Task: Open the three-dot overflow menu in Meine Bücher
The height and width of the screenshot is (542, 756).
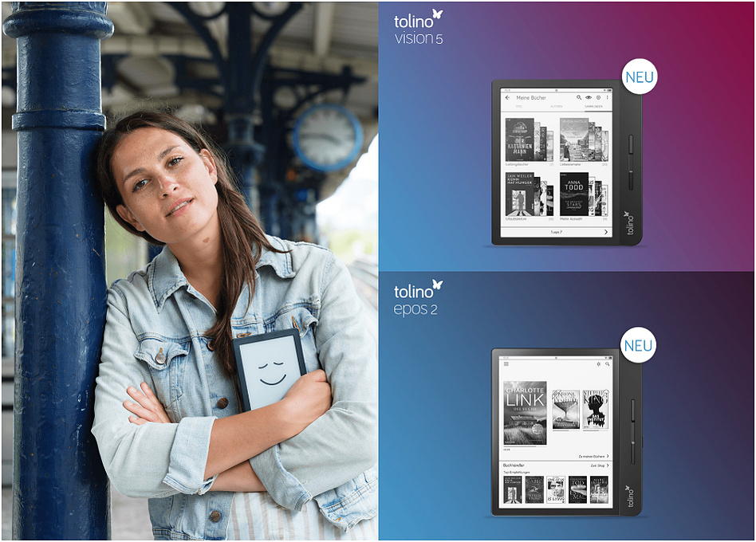Action: [x=607, y=97]
